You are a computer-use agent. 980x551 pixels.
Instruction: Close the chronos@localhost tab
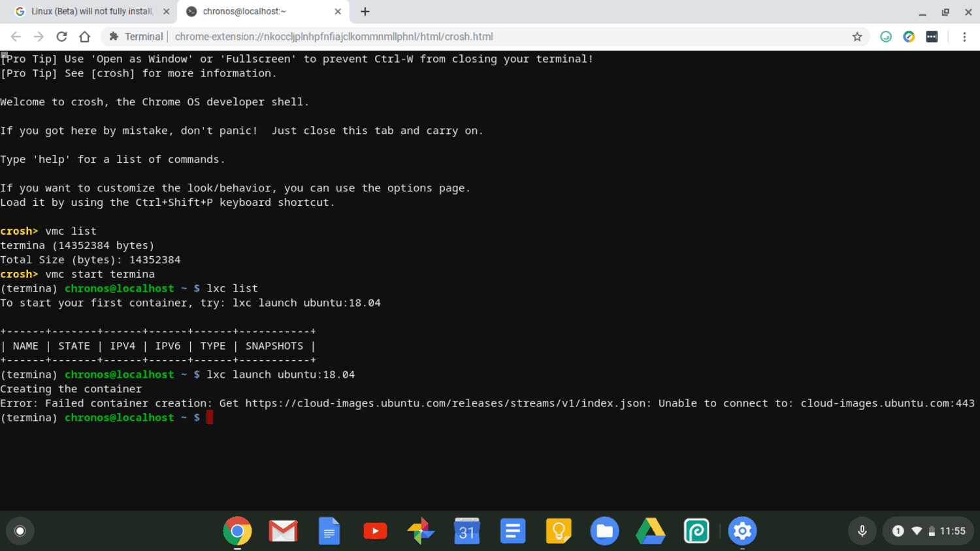338,12
